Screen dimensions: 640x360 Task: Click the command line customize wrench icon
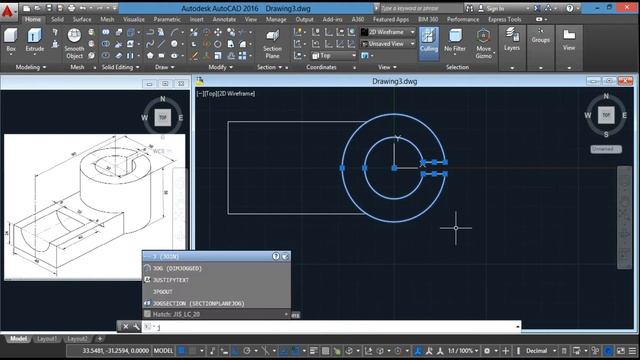[136, 327]
